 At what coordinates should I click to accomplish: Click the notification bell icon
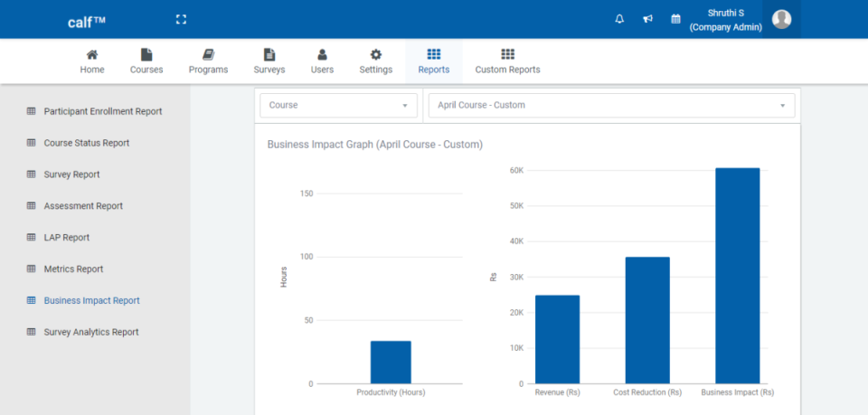[x=619, y=19]
